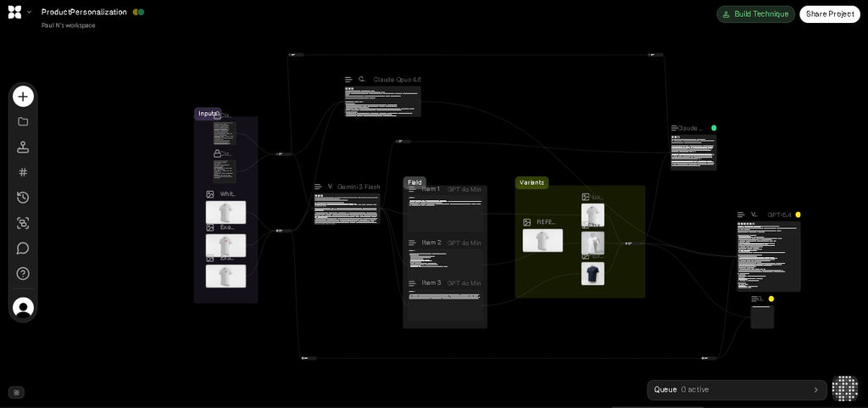Click the stamp icon in sidebar
868x408 pixels.
coord(23,148)
